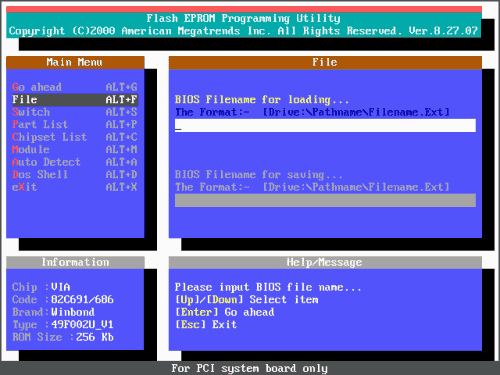
Task: Click the '[Esc] Exit' hint
Action: [x=206, y=324]
